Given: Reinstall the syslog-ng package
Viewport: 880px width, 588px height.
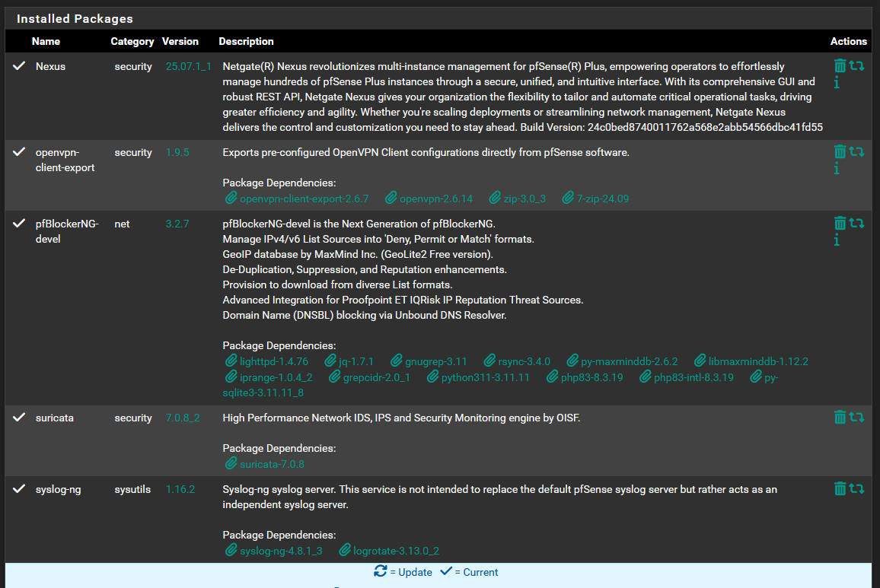Looking at the screenshot, I should point(856,488).
